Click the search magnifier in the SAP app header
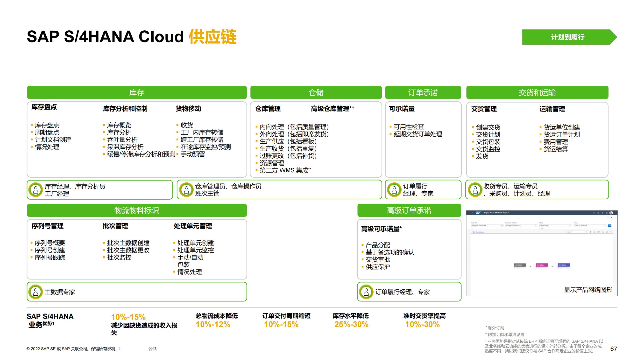Image resolution: width=644 pixels, height=362 pixels. click(x=594, y=213)
